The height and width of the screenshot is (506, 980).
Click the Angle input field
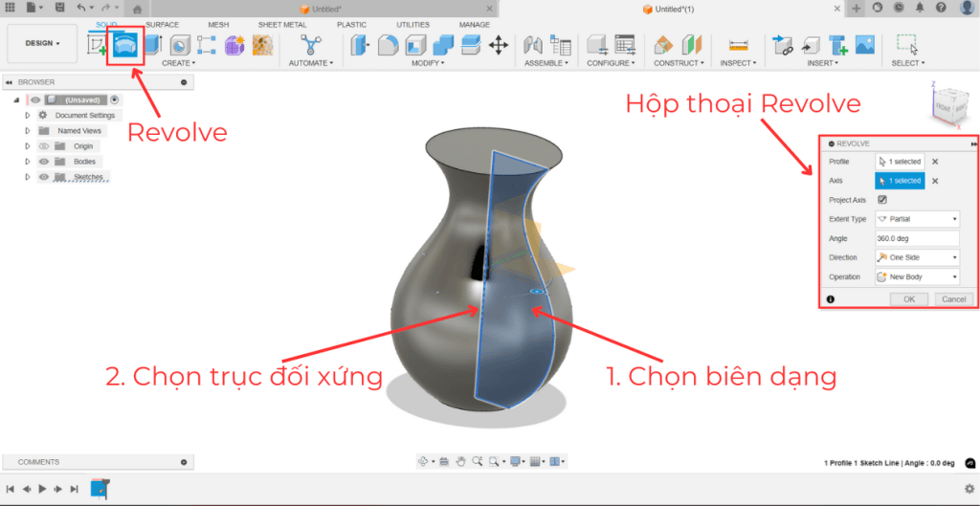917,238
